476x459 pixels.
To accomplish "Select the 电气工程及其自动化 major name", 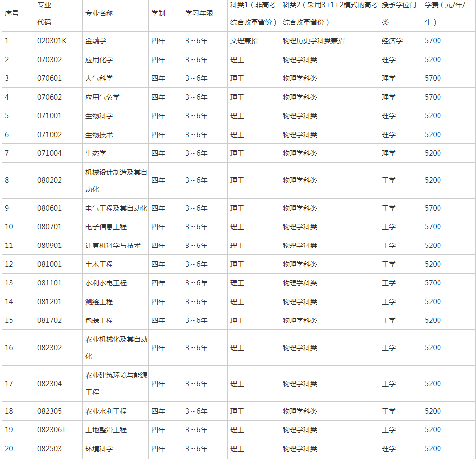I will (116, 208).
